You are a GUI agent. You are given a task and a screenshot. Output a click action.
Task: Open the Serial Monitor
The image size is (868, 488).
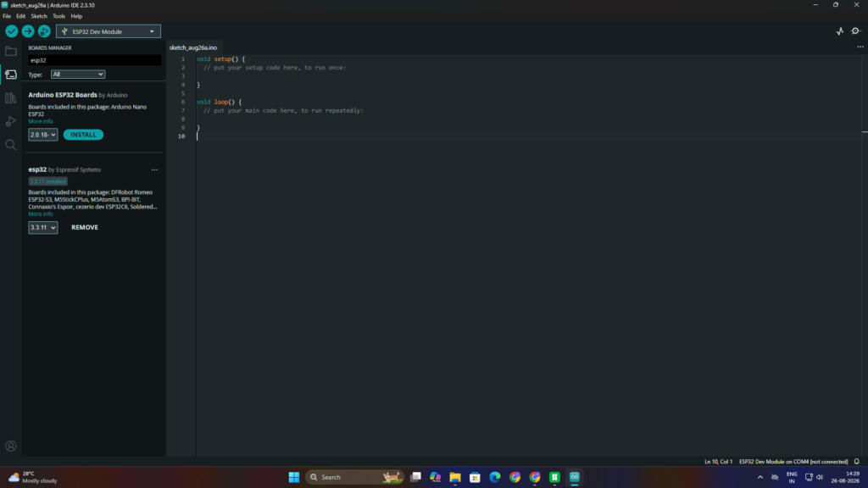856,31
